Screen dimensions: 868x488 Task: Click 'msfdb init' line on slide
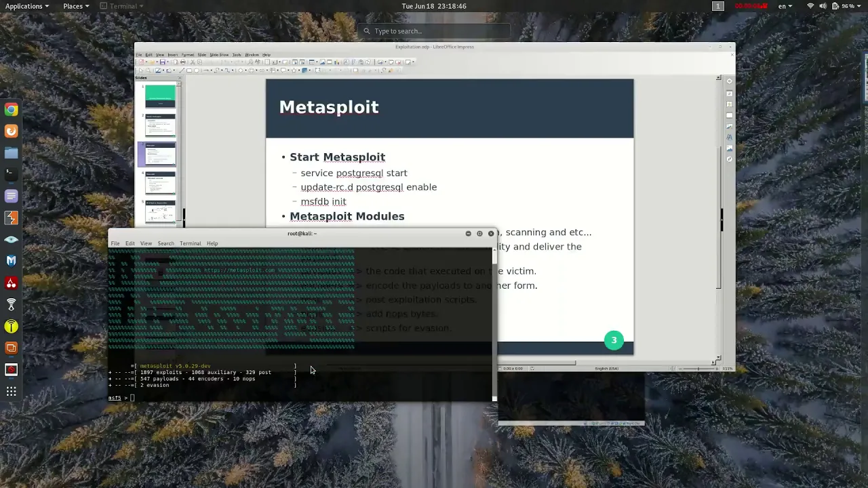tap(323, 201)
